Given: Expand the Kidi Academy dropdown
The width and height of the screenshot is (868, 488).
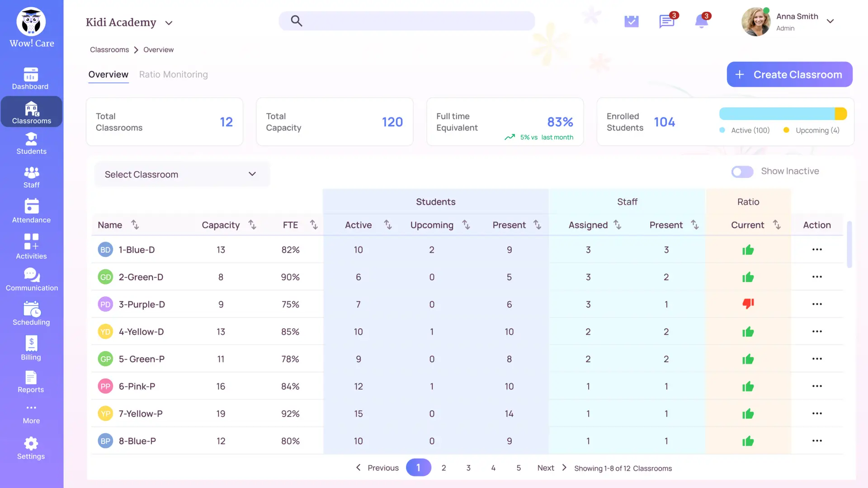Looking at the screenshot, I should click(x=169, y=23).
